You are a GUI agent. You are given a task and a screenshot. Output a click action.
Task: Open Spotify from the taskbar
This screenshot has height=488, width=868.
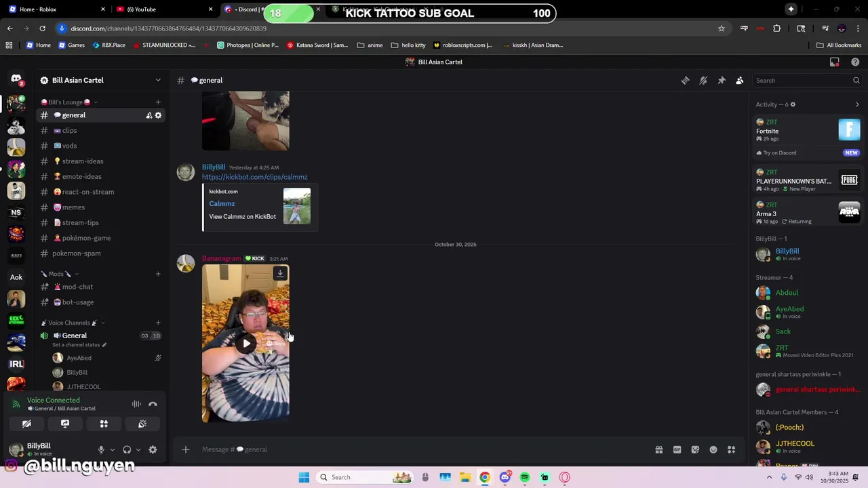click(x=525, y=477)
